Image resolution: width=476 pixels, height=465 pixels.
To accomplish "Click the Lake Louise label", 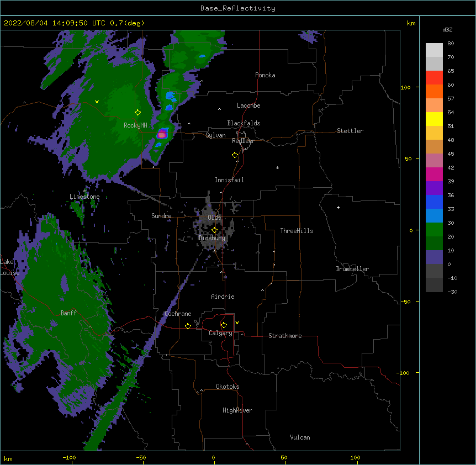I will [x=10, y=267].
